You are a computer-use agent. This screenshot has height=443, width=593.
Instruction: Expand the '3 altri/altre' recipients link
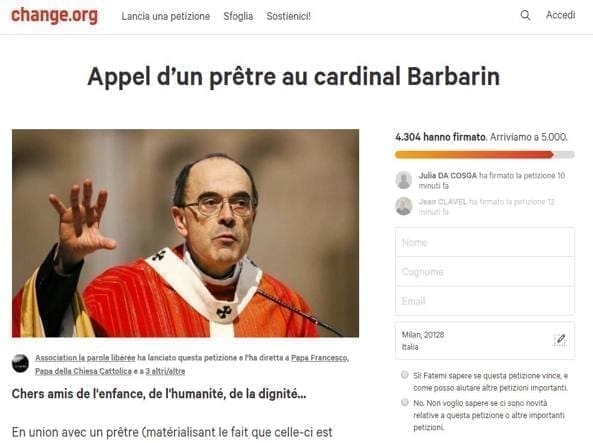165,371
